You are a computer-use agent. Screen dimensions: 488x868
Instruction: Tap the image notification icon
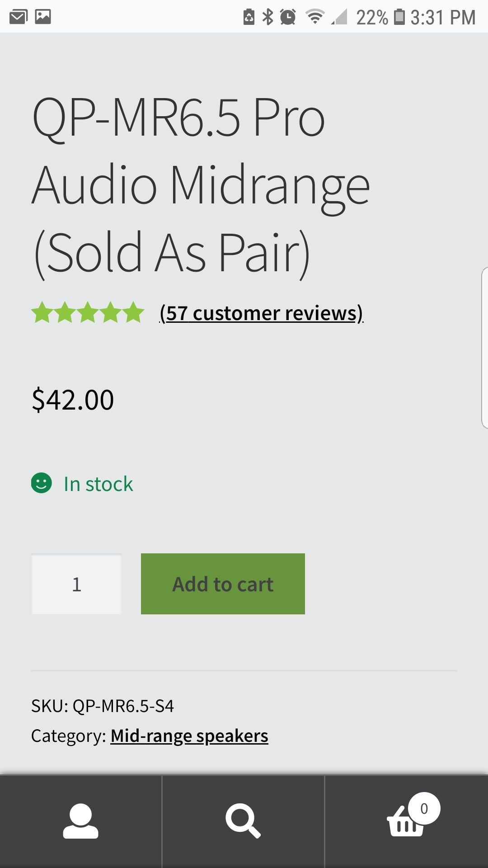coord(43,17)
